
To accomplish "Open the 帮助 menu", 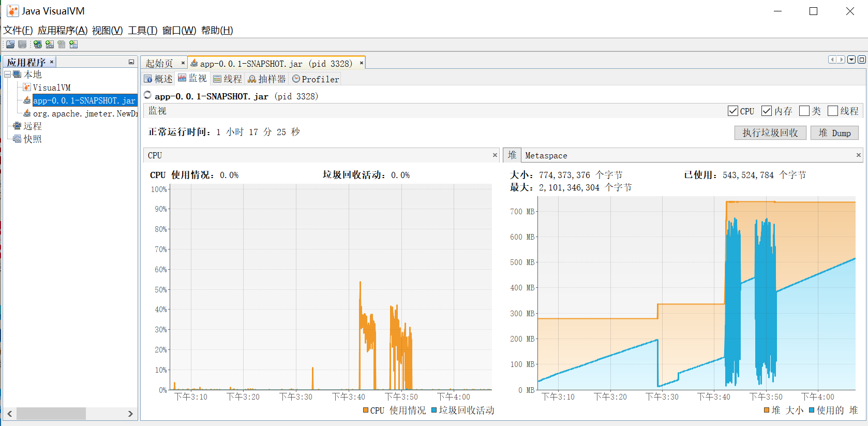I will click(217, 31).
